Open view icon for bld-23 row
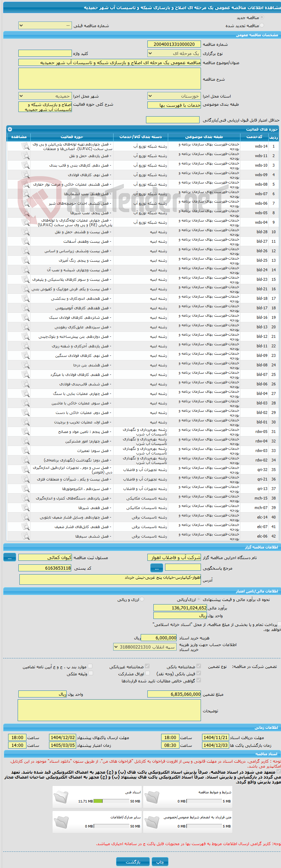Viewport: 281px width, 868px height. [25, 279]
